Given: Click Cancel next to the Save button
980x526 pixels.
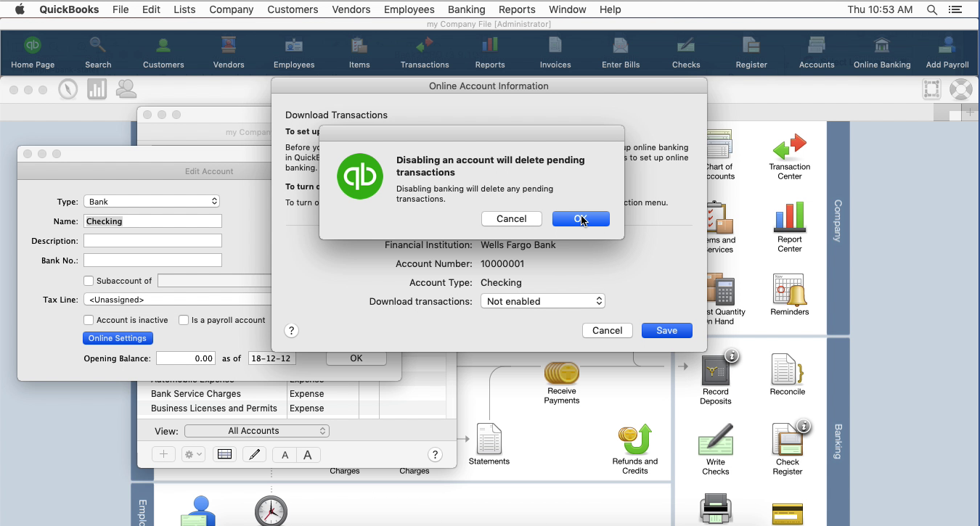Looking at the screenshot, I should [608, 331].
